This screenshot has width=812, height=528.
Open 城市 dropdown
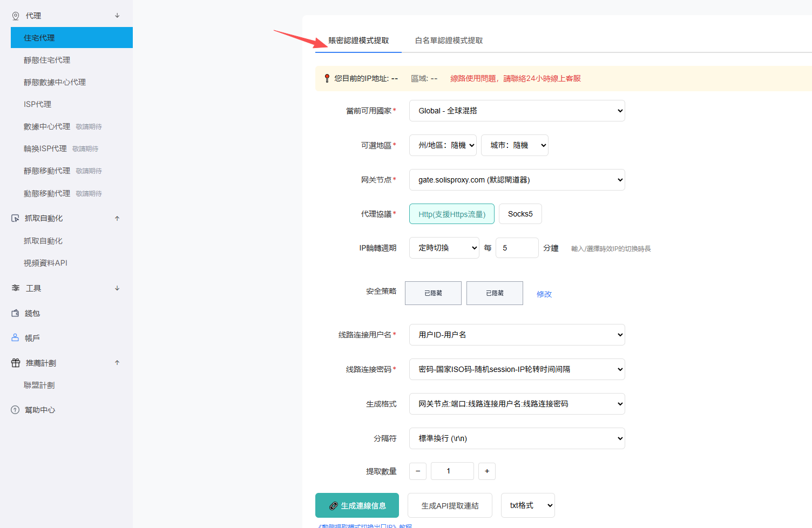pyautogui.click(x=515, y=145)
